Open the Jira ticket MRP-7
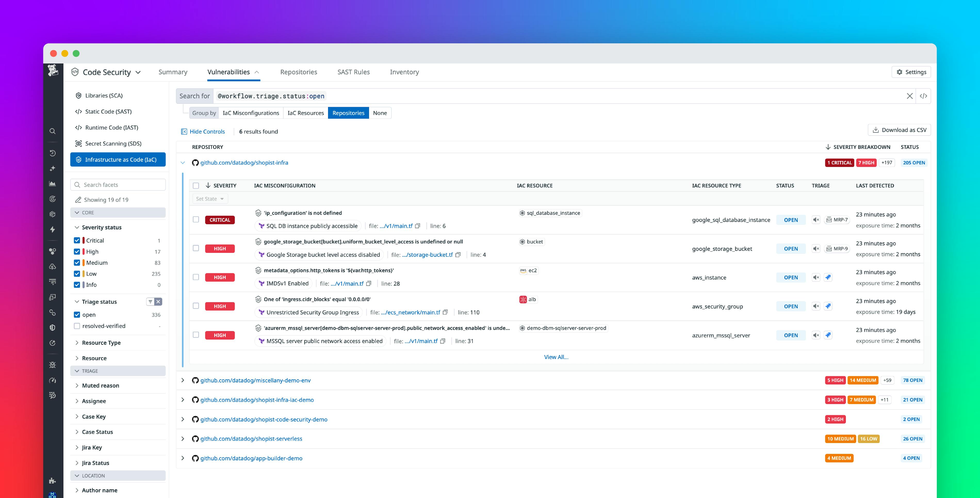 coord(837,220)
